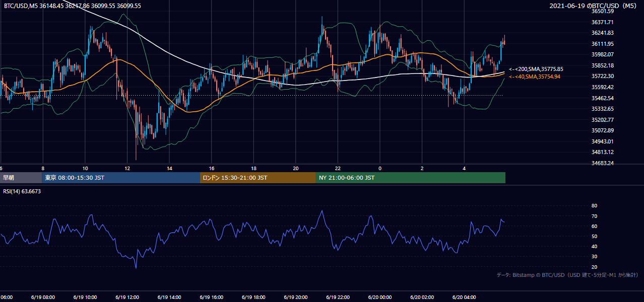Image resolution: width=644 pixels, height=302 pixels.
Task: Click the 6/20 02:00 bottom time label
Action: (x=422, y=297)
